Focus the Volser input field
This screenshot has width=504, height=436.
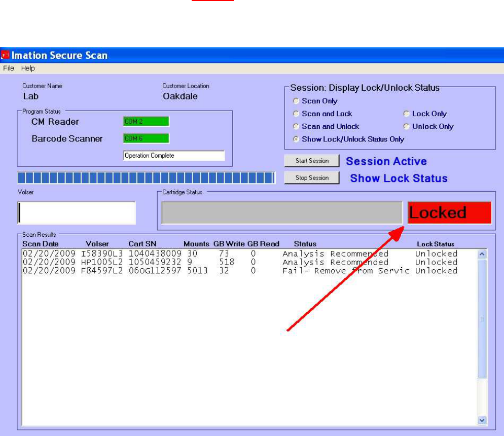(x=77, y=213)
